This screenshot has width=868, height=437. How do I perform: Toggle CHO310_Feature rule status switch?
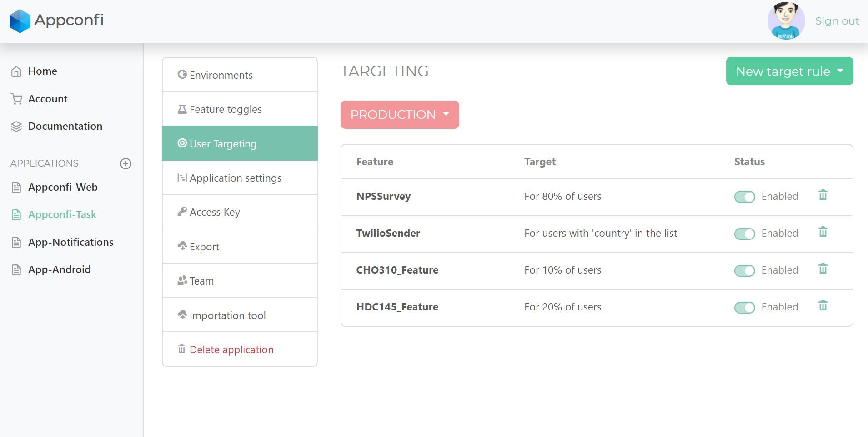pos(744,270)
